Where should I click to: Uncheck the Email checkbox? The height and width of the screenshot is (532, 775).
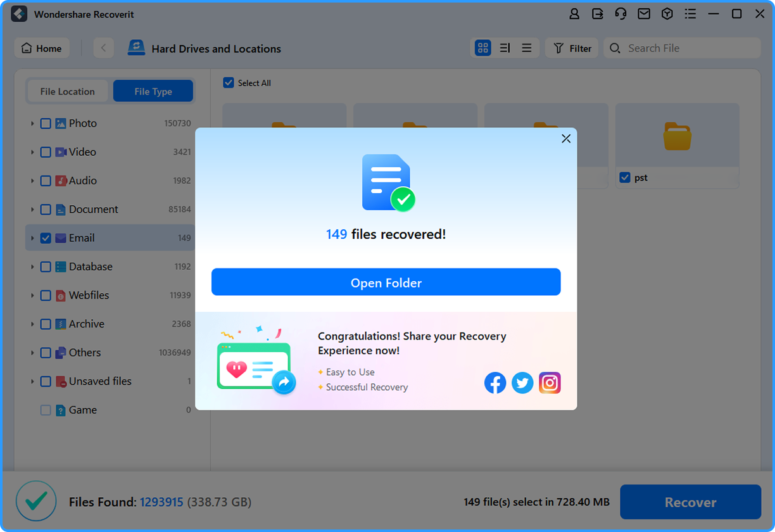[x=46, y=238]
